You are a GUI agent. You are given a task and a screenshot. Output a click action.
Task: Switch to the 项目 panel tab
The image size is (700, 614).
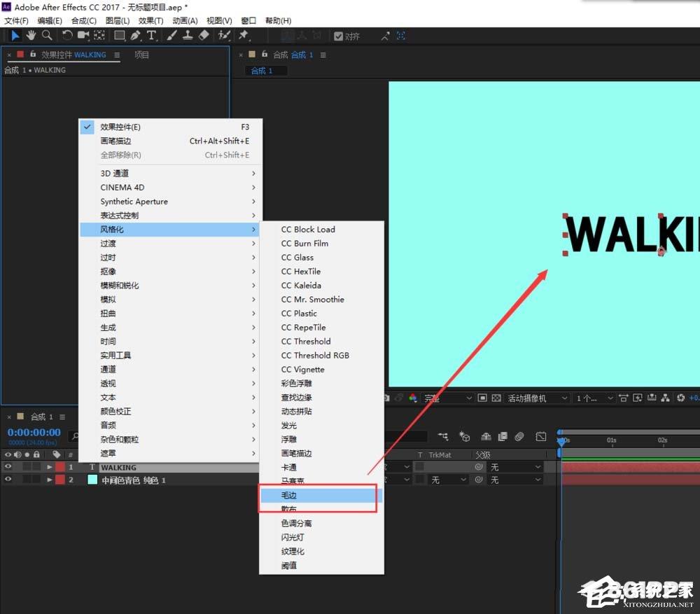(141, 55)
